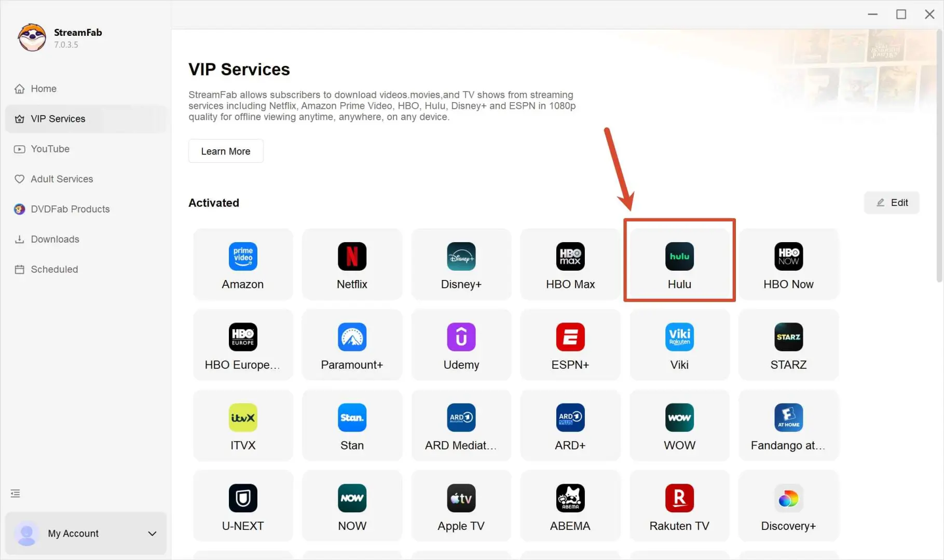Click the StreamFab sloth logo
This screenshot has height=560, width=944.
coord(32,37)
